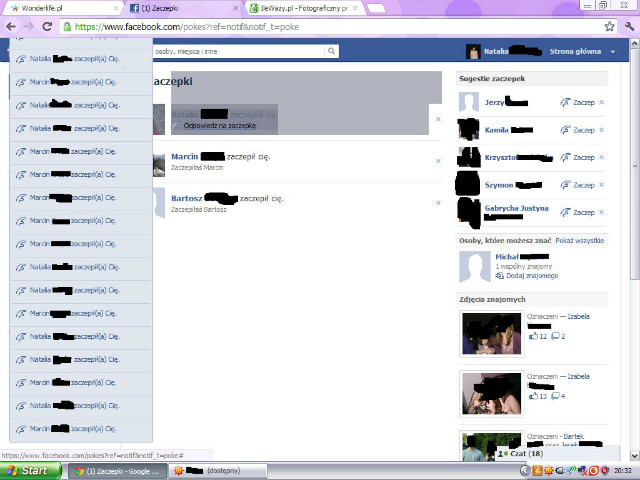Switch to the Wonderlife.pl tab
Viewport: 640px width, 480px height.
click(61, 8)
